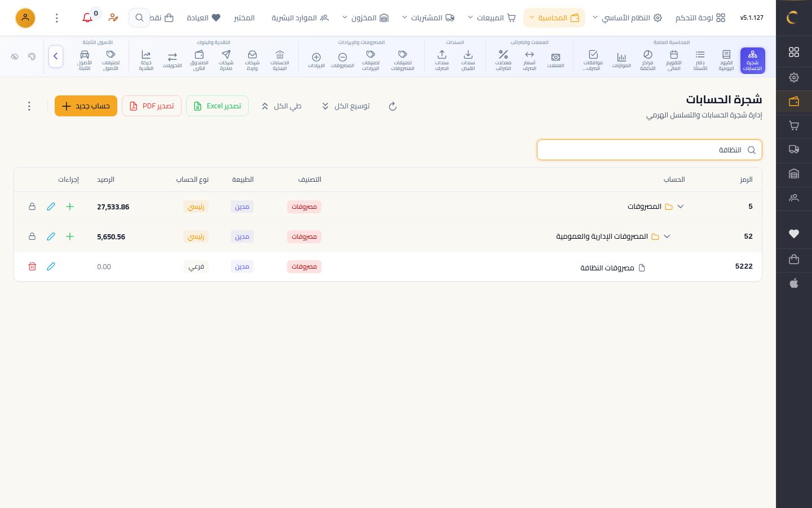Click تصدير PDF button
Viewport: 812px width, 508px height.
point(152,106)
